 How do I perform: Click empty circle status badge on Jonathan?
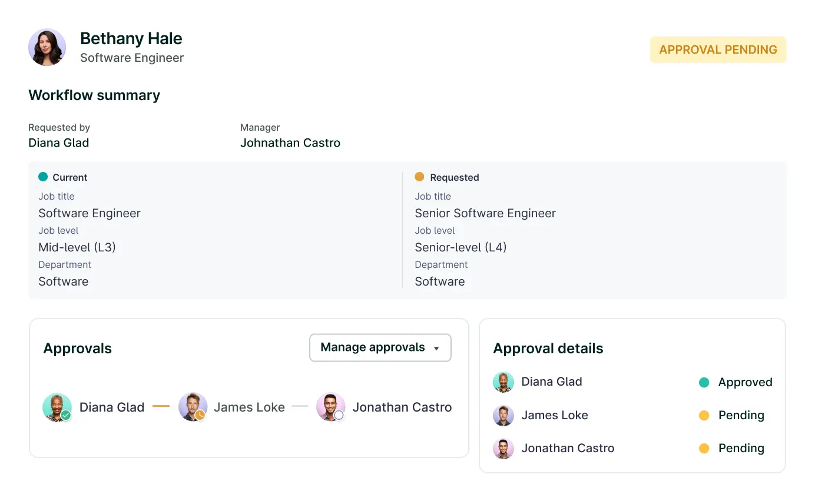[x=339, y=415]
